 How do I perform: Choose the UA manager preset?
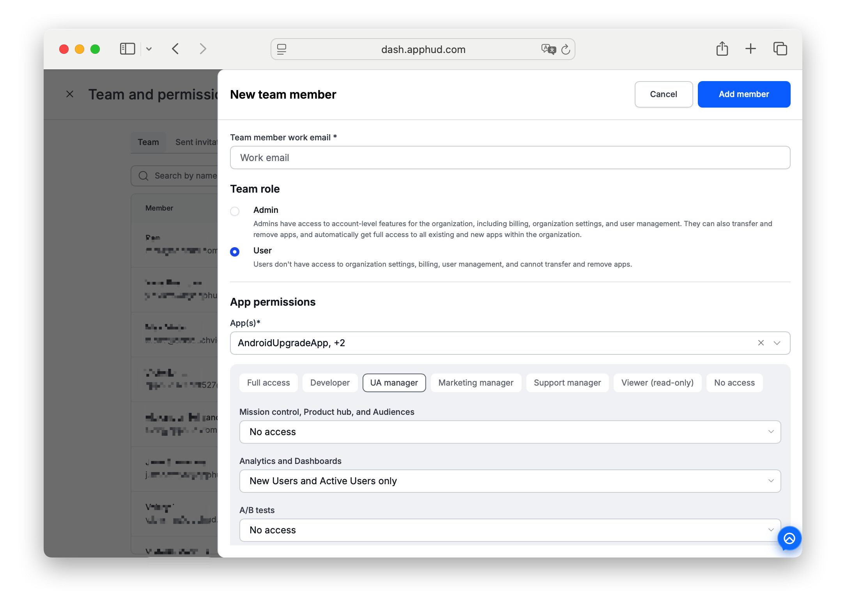pos(394,382)
